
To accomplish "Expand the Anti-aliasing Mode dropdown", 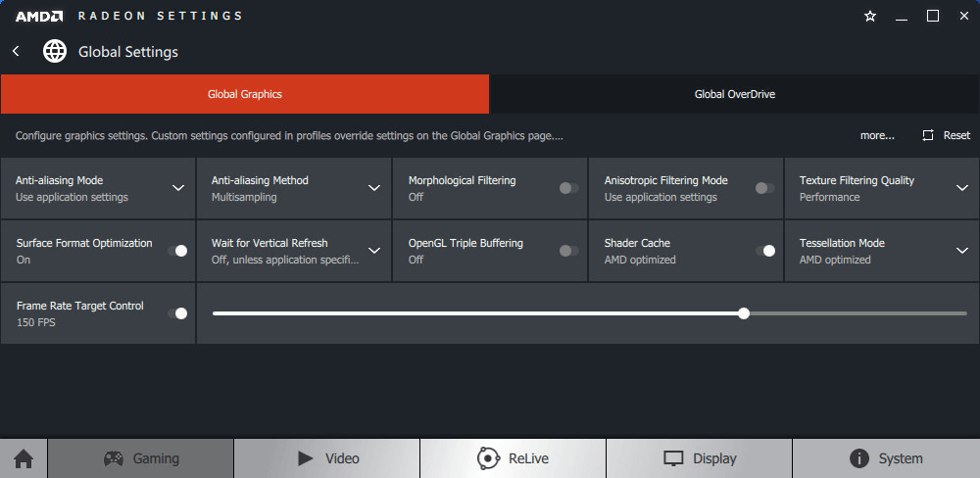I will click(x=178, y=188).
